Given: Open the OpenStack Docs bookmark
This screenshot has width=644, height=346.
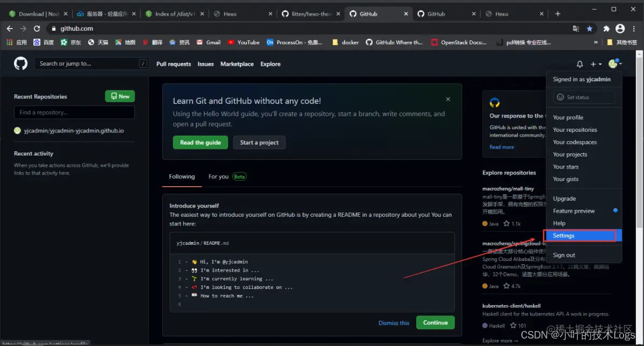Looking at the screenshot, I should [x=459, y=43].
